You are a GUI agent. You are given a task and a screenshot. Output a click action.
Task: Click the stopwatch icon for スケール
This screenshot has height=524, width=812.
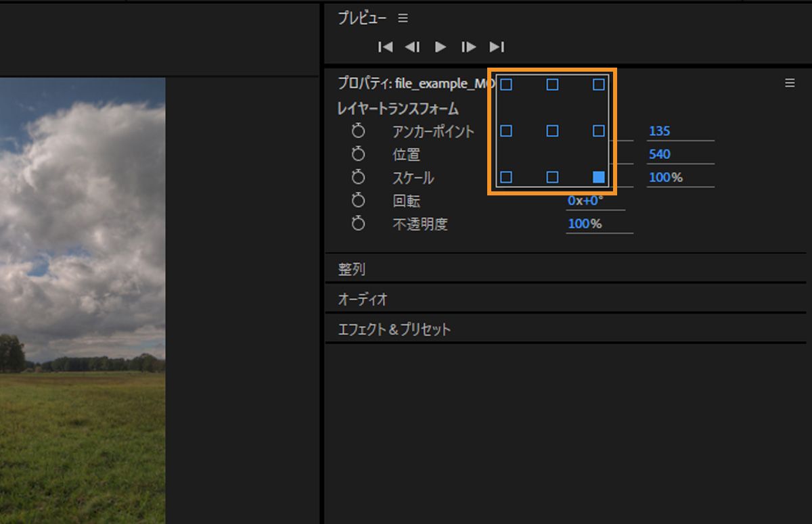(x=358, y=177)
